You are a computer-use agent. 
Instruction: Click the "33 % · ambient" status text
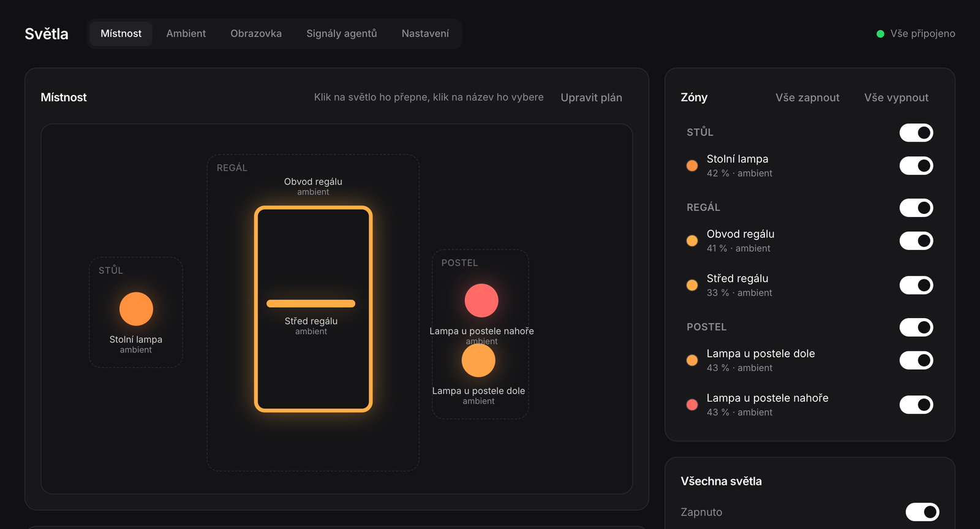point(739,293)
